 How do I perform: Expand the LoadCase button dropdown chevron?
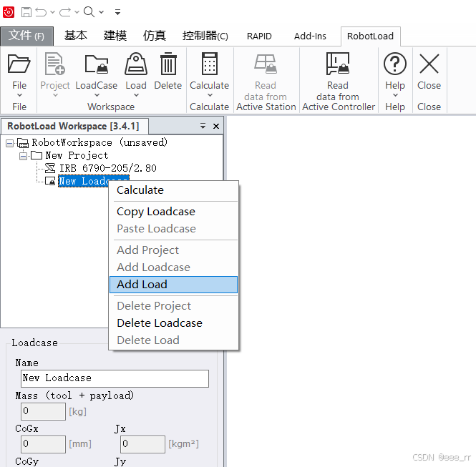97,95
